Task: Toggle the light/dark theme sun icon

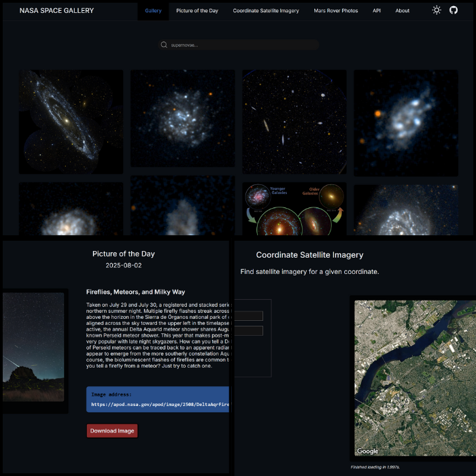Action: pos(437,10)
